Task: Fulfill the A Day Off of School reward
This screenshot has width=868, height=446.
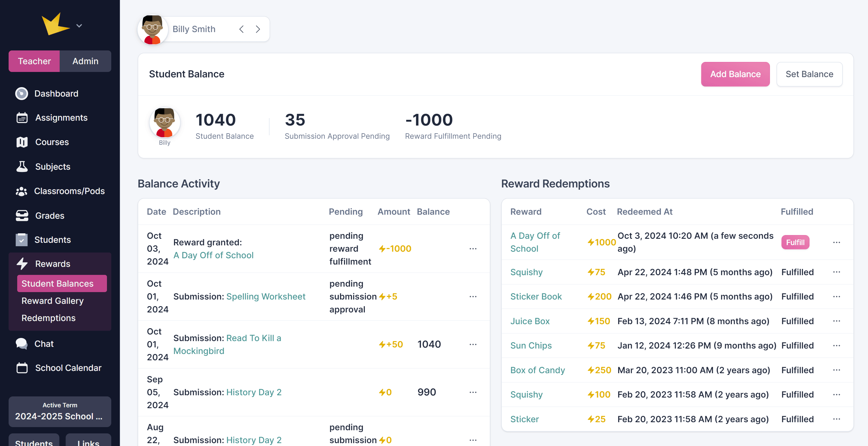Action: tap(795, 242)
